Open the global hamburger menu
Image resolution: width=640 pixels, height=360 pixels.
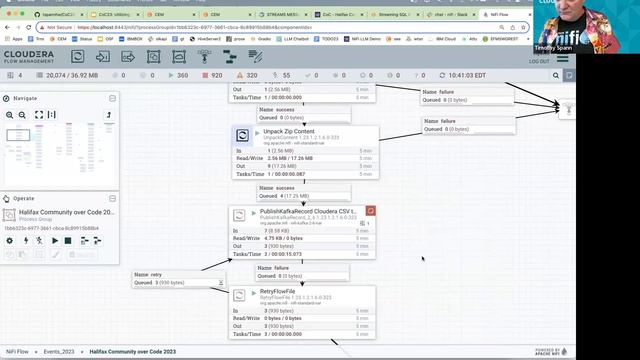562,59
